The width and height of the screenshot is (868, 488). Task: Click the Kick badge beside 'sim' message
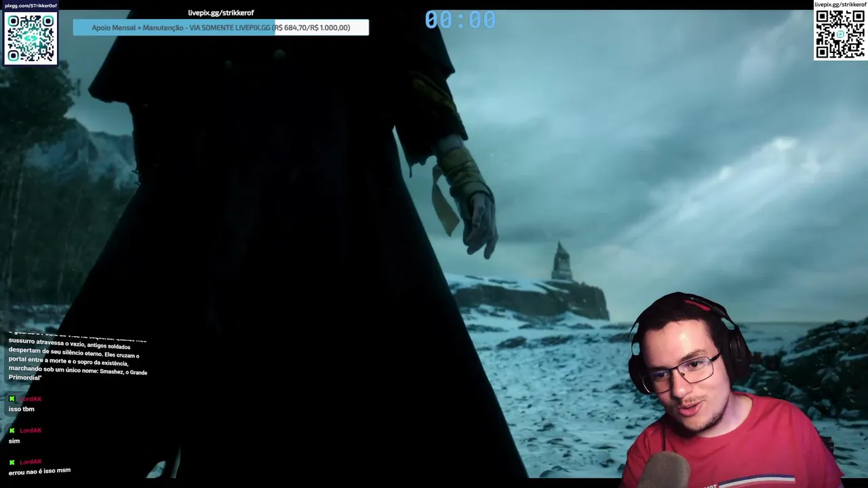pos(12,430)
